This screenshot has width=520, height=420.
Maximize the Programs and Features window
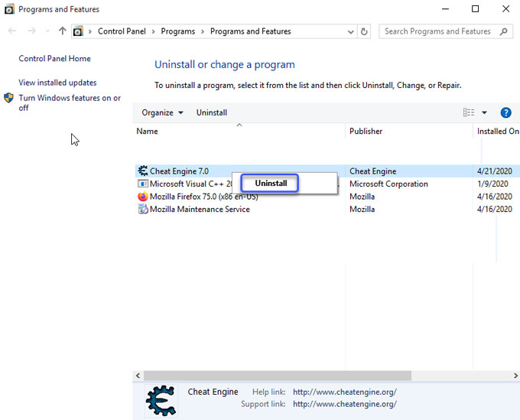(x=475, y=9)
